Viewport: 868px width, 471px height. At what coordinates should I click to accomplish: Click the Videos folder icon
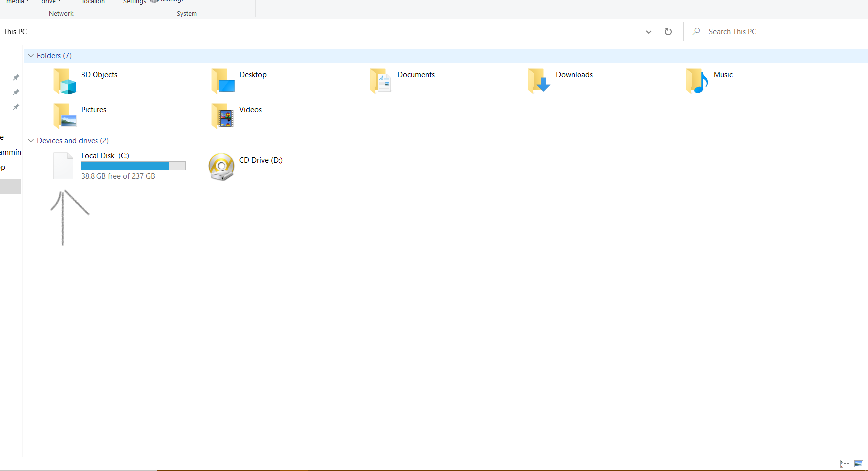(223, 116)
